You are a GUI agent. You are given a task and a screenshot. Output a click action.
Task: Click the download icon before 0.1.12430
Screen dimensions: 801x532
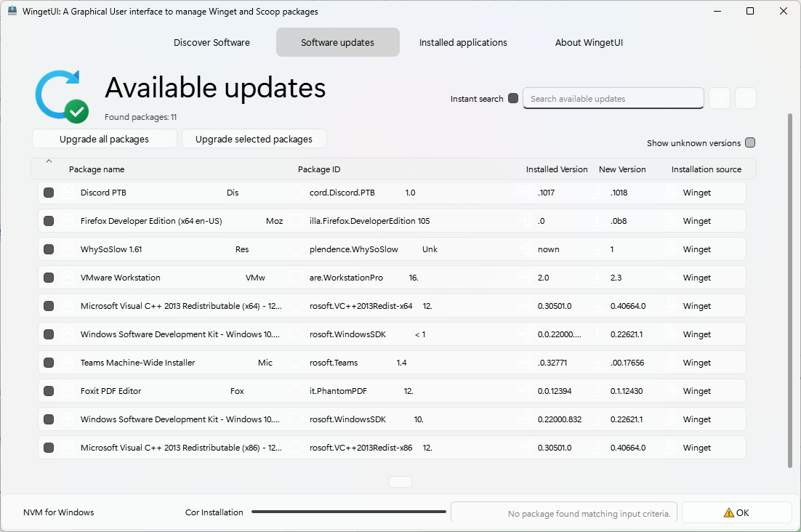[597, 391]
